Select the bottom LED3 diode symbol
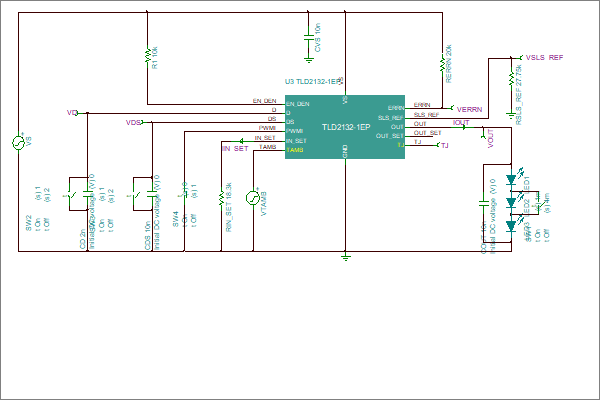This screenshot has height=400, width=600. pyautogui.click(x=511, y=226)
